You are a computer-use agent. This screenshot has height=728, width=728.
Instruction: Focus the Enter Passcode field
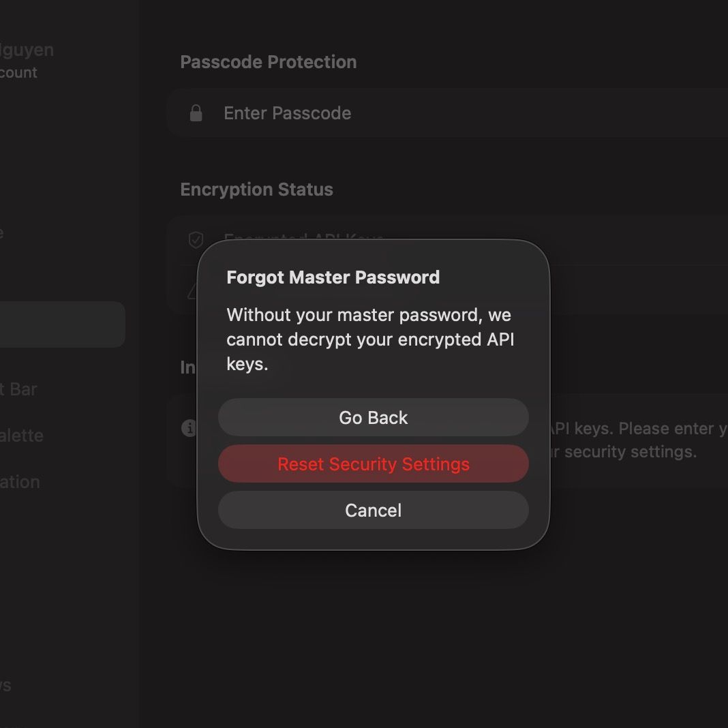(447, 113)
